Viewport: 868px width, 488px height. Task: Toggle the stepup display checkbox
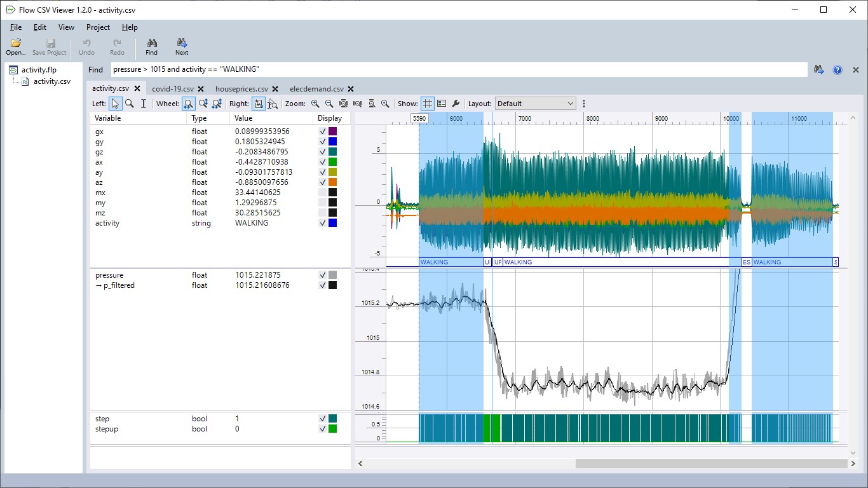(323, 429)
